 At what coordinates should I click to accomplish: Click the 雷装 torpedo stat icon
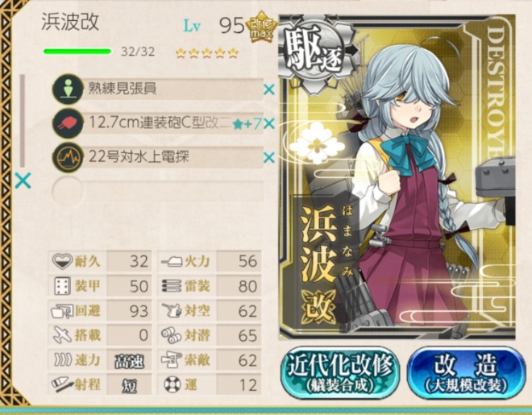pos(172,286)
